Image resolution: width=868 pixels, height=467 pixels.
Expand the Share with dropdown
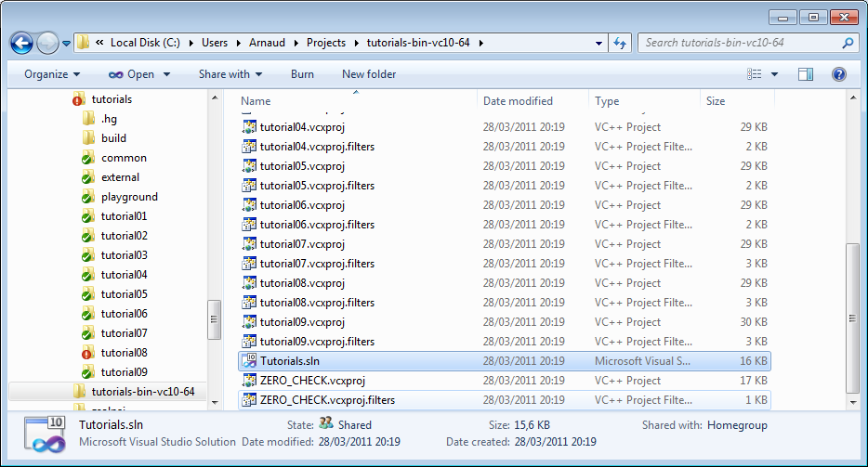pyautogui.click(x=230, y=74)
